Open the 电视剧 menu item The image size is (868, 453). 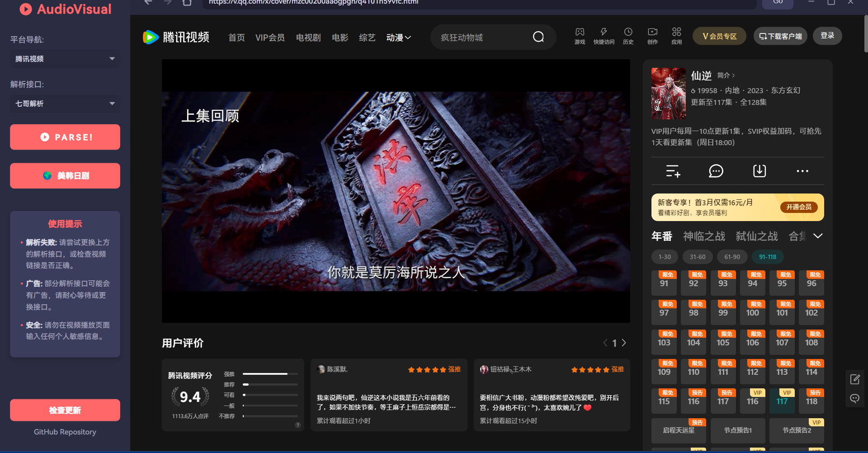(x=308, y=38)
